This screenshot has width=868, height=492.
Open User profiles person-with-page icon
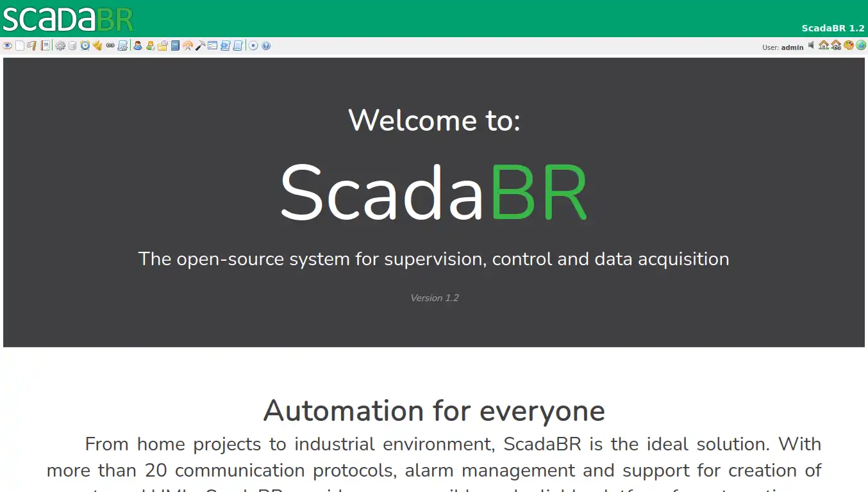tap(150, 45)
